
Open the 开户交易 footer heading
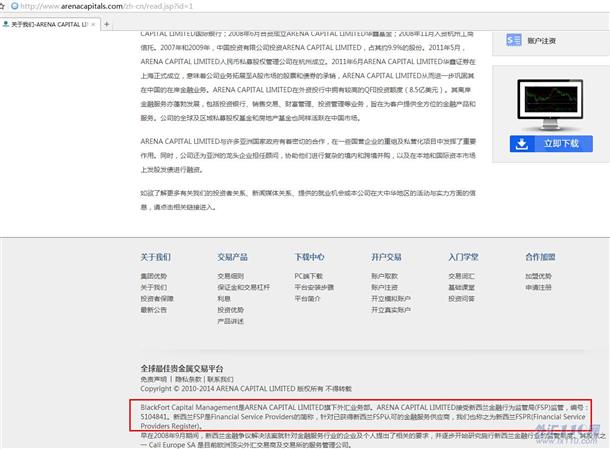[x=386, y=257]
